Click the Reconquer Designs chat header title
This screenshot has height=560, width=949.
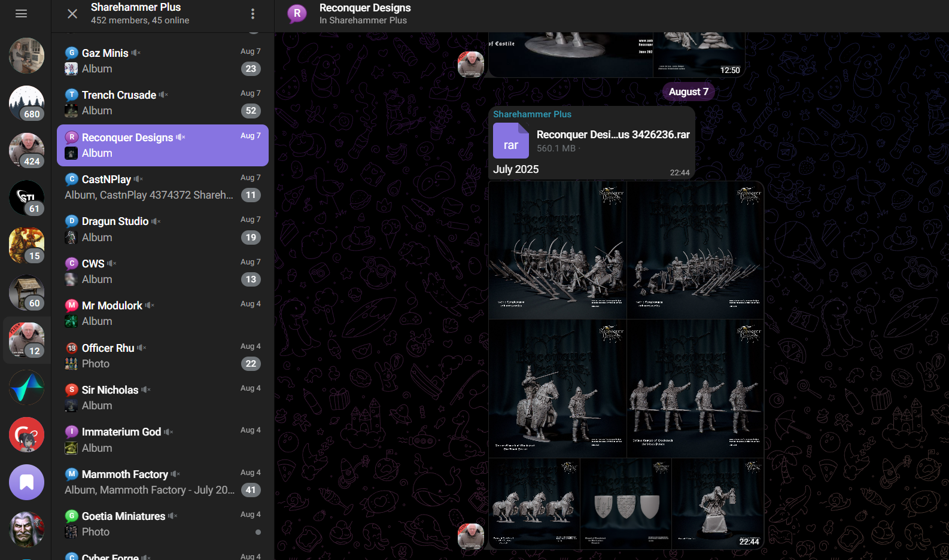click(365, 8)
